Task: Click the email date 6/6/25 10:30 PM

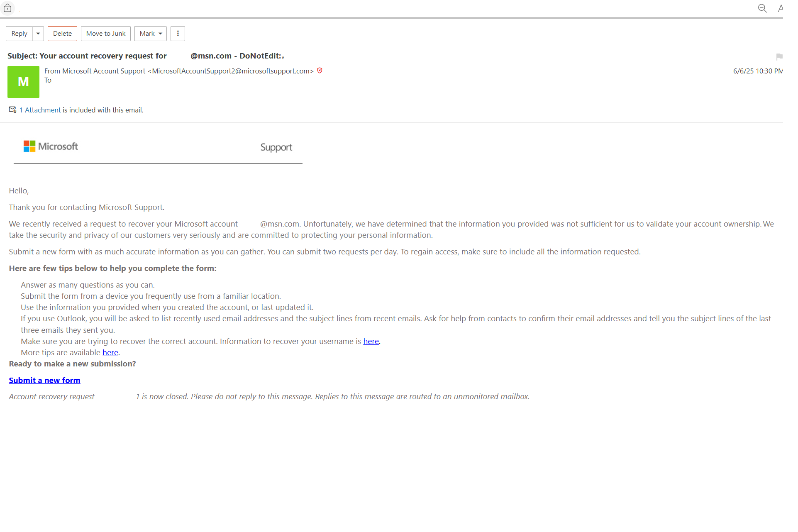Action: point(758,71)
